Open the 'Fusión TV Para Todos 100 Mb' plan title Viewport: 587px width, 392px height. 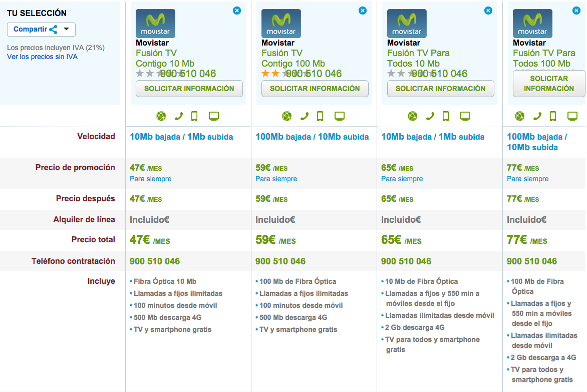pyautogui.click(x=544, y=59)
